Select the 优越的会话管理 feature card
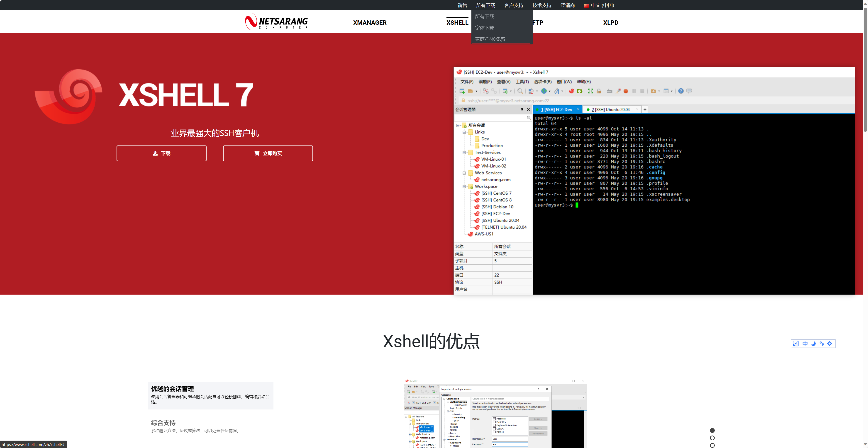868x448 pixels. [210, 395]
